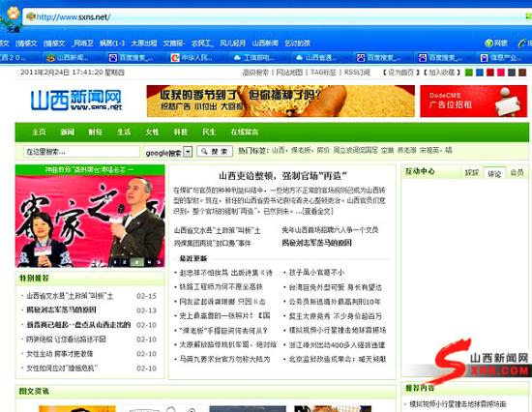Open 女性如何应对 article dated 02-10
This screenshot has height=412, width=532.
point(62,368)
